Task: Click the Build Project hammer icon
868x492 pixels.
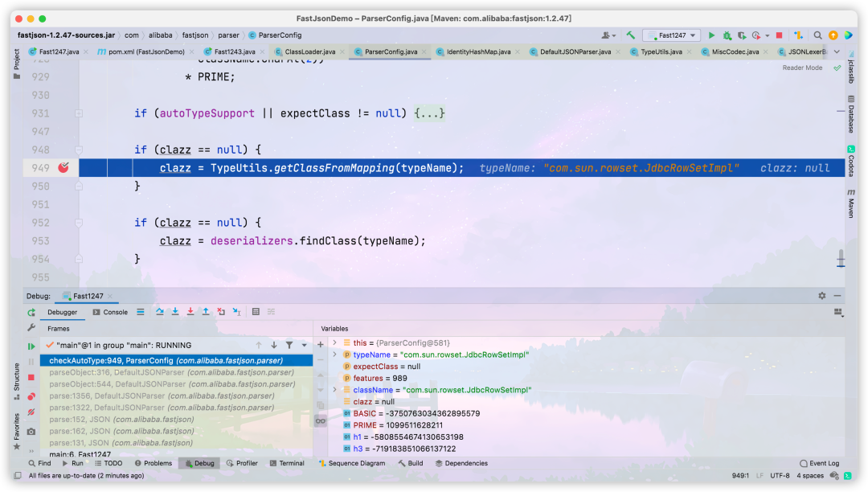Action: (631, 35)
